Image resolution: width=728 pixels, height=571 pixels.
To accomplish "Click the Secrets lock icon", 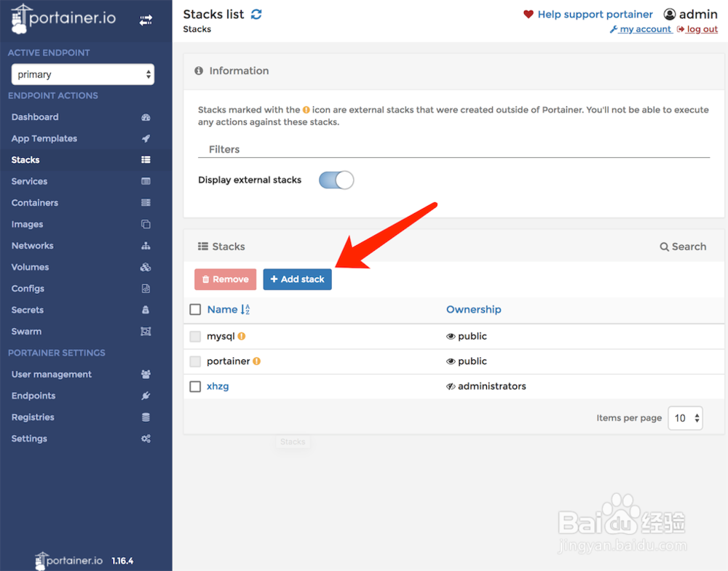I will pyautogui.click(x=146, y=310).
